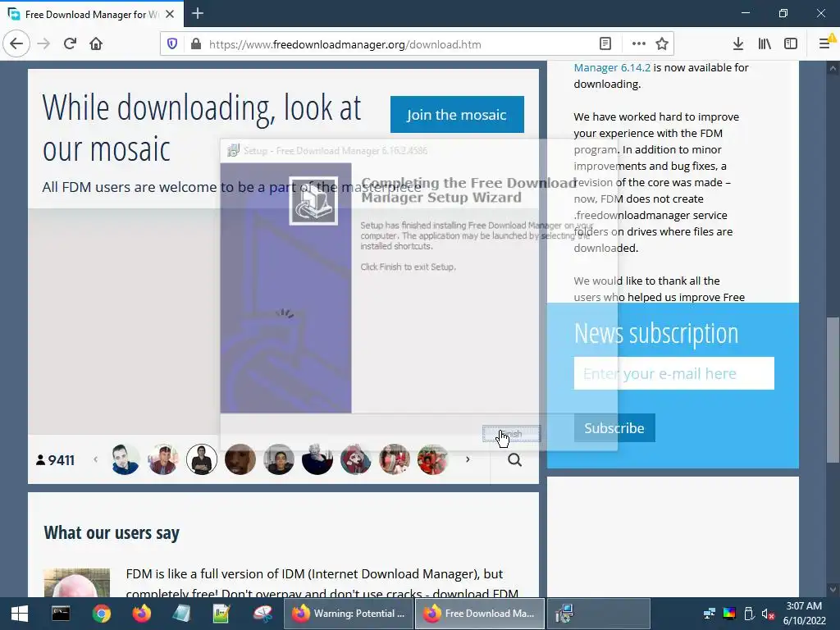Open the Firefox hamburger application menu
This screenshot has width=840, height=630.
[825, 44]
